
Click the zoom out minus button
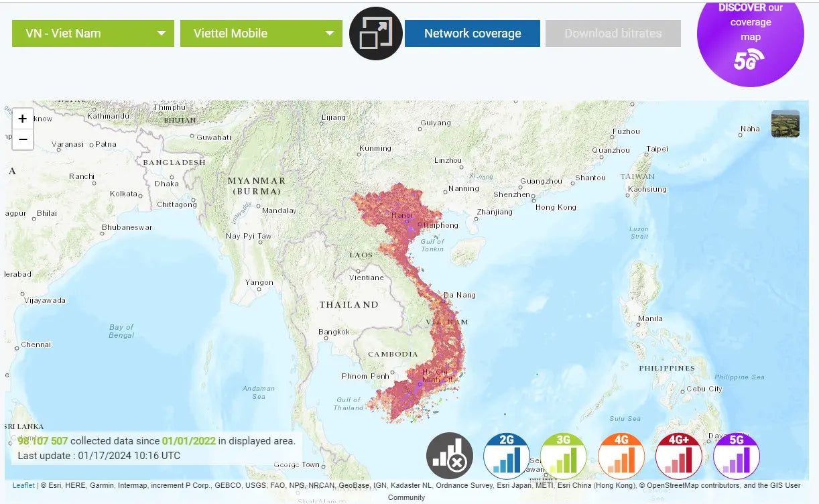click(x=23, y=139)
